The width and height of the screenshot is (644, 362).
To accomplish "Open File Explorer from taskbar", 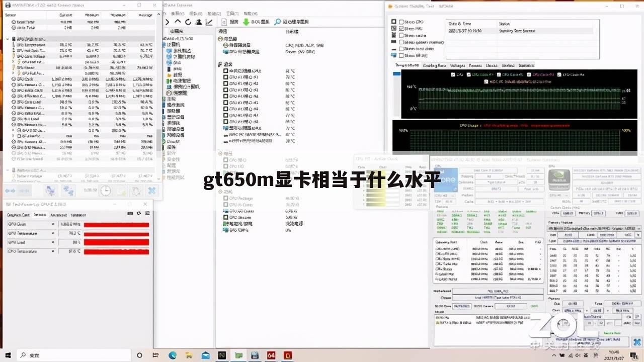I will [x=189, y=355].
